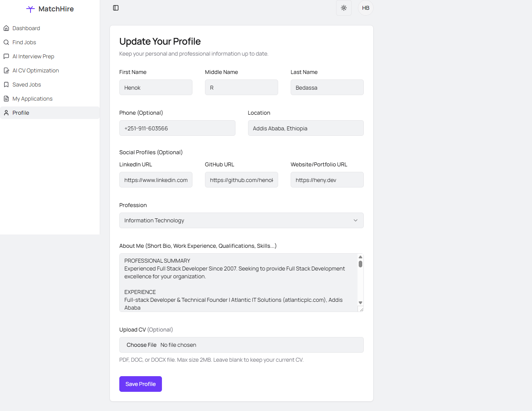Click Choose File to upload CV
The image size is (532, 411).
pos(142,345)
